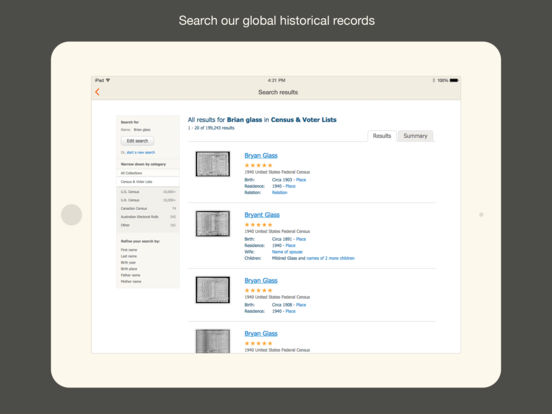Tap the battery icon in status bar

coord(454,80)
